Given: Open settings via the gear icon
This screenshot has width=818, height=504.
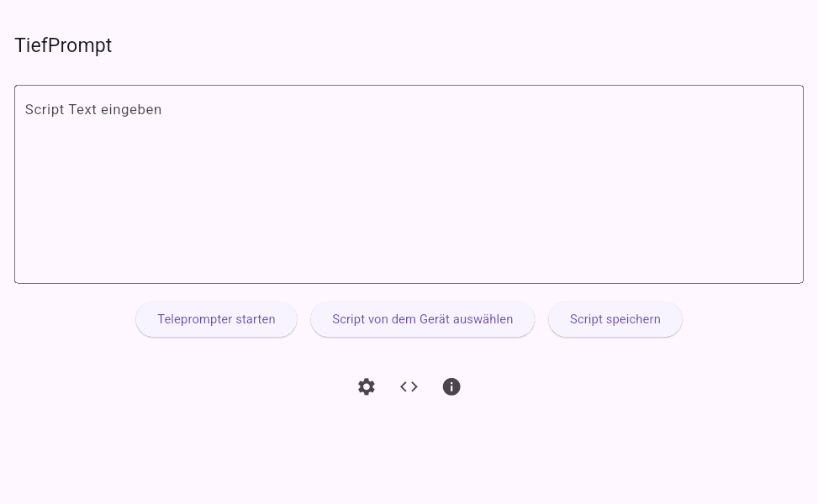Looking at the screenshot, I should click(367, 386).
